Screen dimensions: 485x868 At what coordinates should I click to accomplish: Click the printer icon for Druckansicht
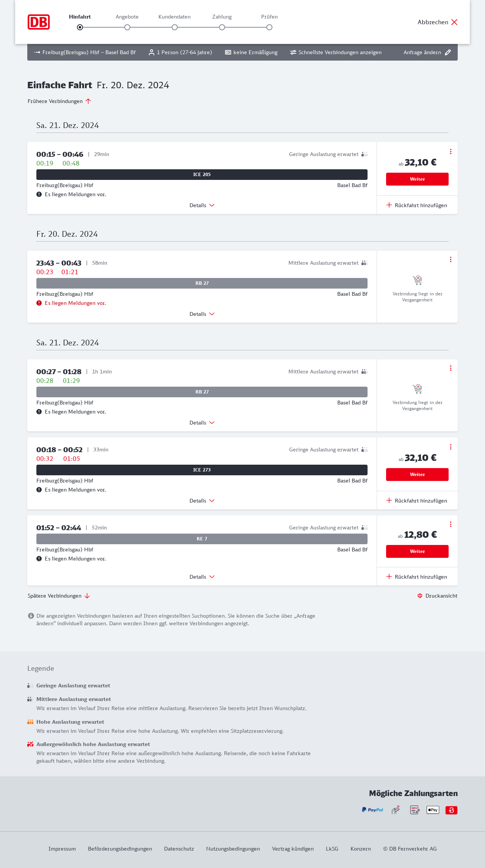point(420,596)
